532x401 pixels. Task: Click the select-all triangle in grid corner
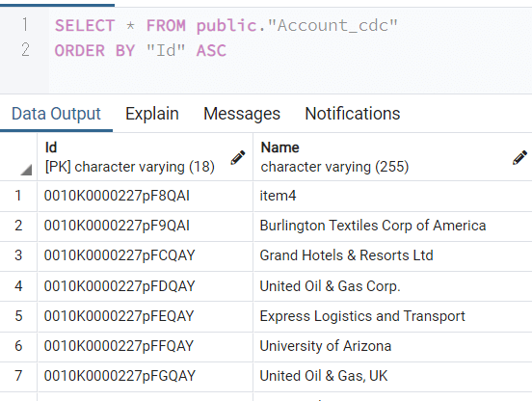point(26,170)
